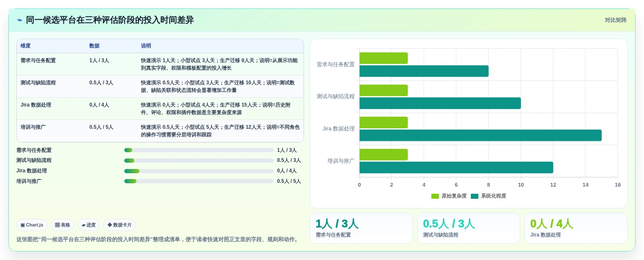Viewport: 644px width, 260px height.
Task: Click the Jira 数据处理 progress bar
Action: 199,171
